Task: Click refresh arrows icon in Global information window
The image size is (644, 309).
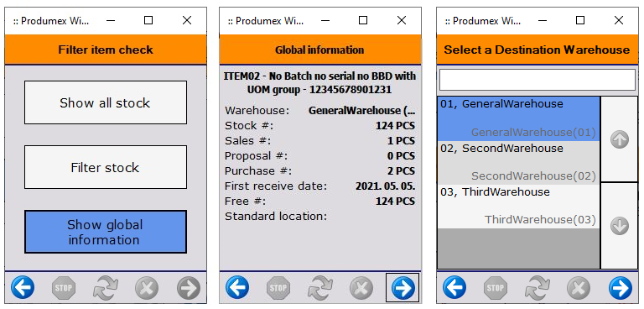Action: tap(320, 288)
